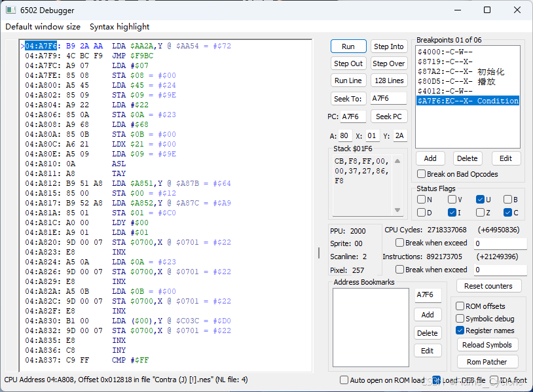
Task: Focus the A register field
Action: [x=344, y=135]
